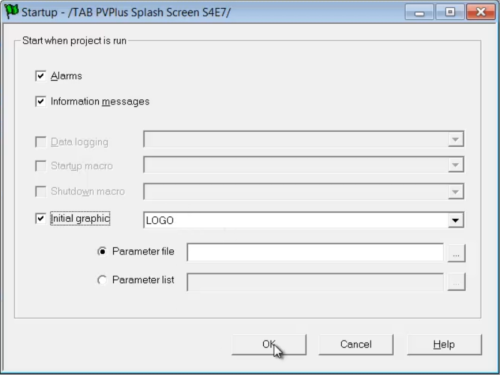This screenshot has height=375, width=500.
Task: Click the green flag Startup icon in title bar
Action: (12, 11)
